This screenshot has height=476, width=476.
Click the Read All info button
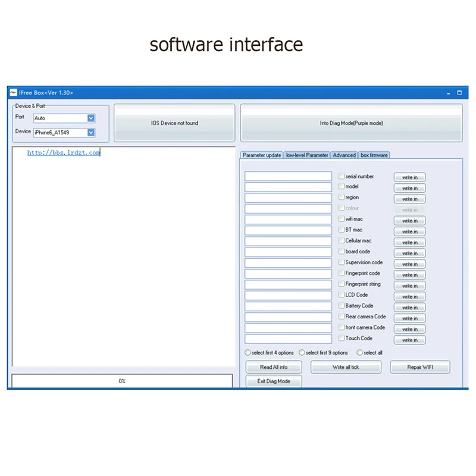coord(274,367)
